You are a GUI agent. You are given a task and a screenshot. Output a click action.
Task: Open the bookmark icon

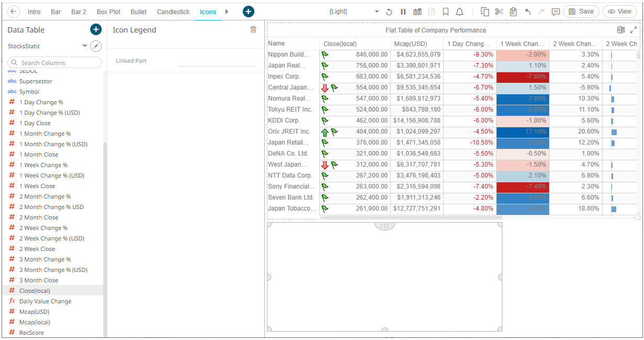445,12
